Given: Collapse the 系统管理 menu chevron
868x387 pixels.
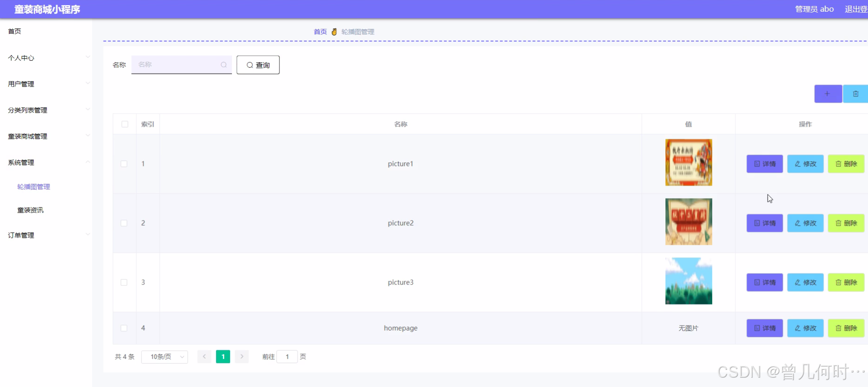Looking at the screenshot, I should click(x=88, y=162).
